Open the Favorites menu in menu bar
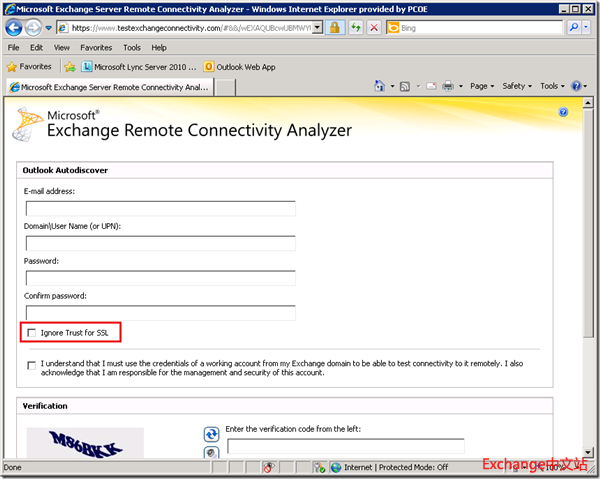The width and height of the screenshot is (600, 479). coord(96,47)
